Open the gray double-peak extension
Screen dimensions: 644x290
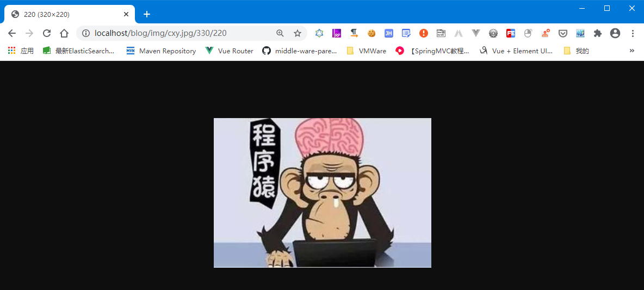tap(459, 33)
